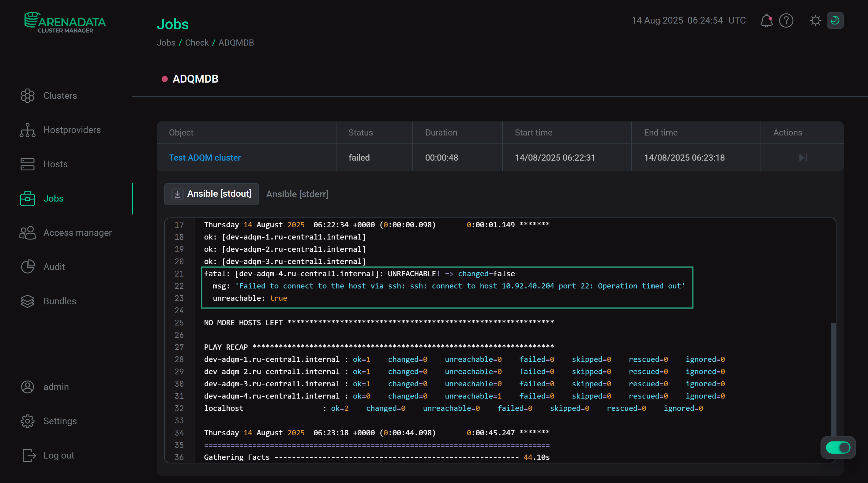The width and height of the screenshot is (868, 483).
Task: Click skip action icon in Actions column
Action: [803, 158]
